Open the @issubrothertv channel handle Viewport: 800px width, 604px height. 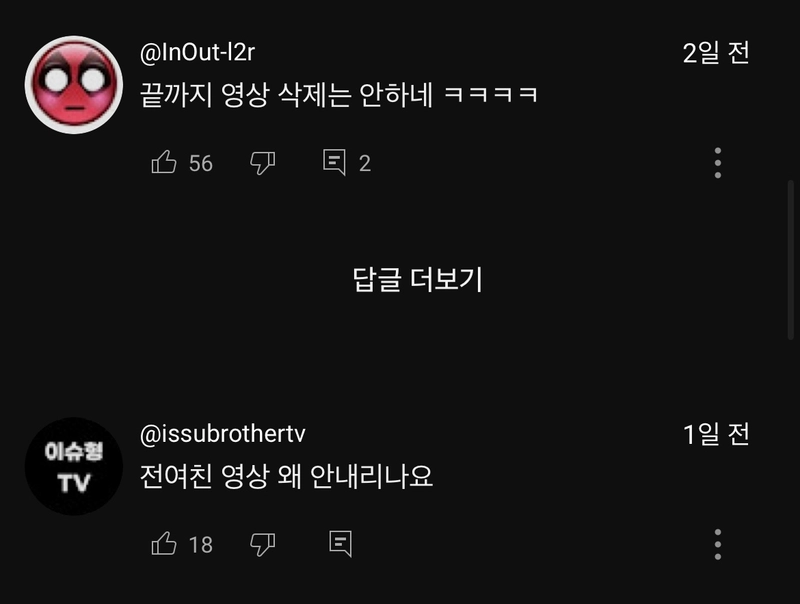click(x=222, y=434)
